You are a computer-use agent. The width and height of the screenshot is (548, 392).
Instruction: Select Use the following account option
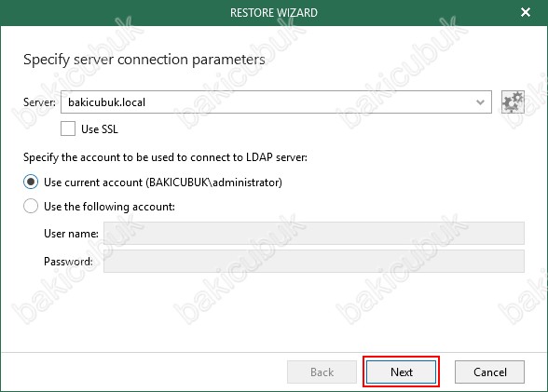coord(31,206)
